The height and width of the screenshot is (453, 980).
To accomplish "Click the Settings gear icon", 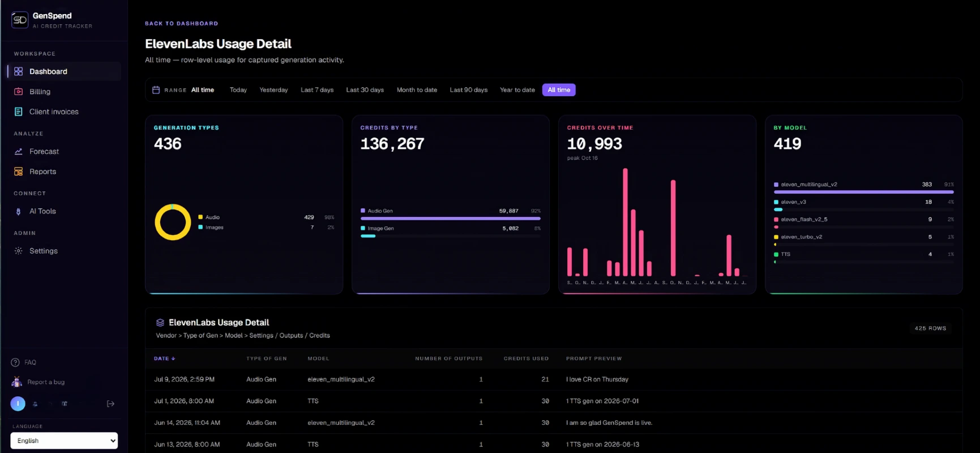I will pos(18,251).
